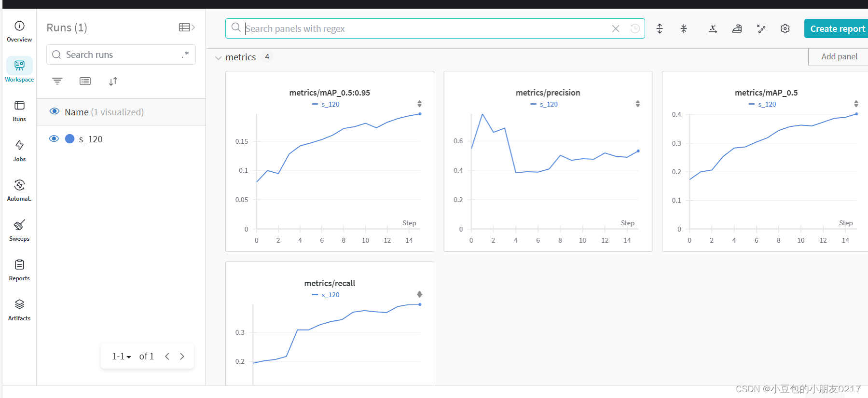Hide run s_120 with eye icon

pos(54,139)
